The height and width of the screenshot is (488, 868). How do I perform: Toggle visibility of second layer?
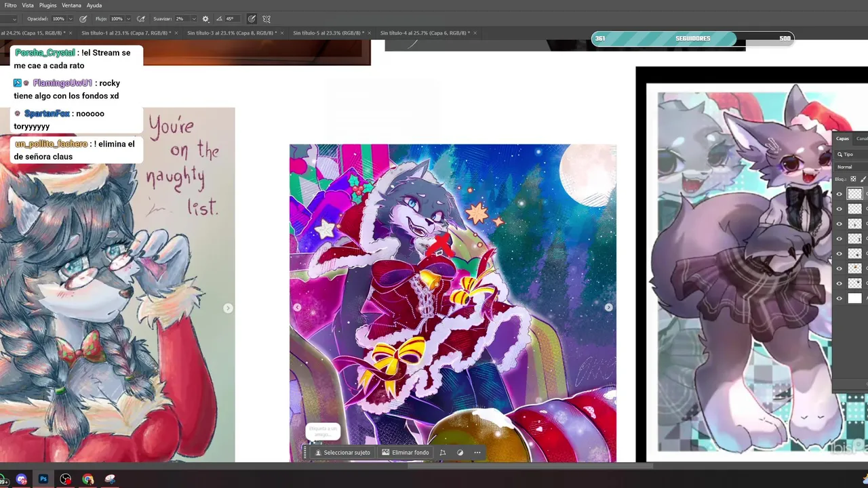click(839, 209)
